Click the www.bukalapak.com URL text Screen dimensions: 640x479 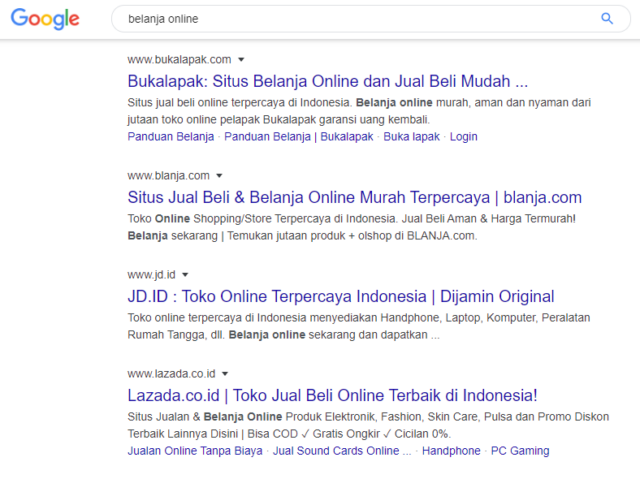[x=179, y=60]
